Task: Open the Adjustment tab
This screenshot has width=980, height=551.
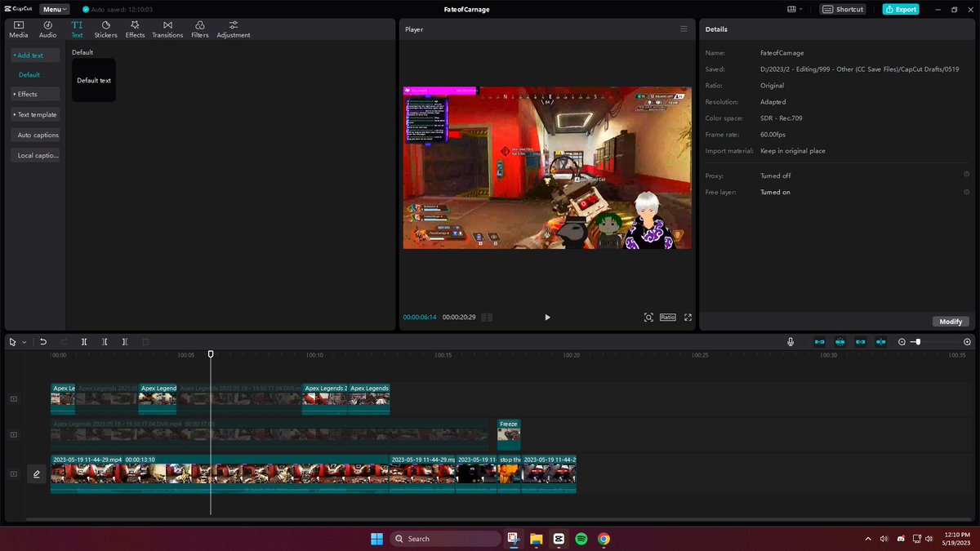Action: [234, 30]
